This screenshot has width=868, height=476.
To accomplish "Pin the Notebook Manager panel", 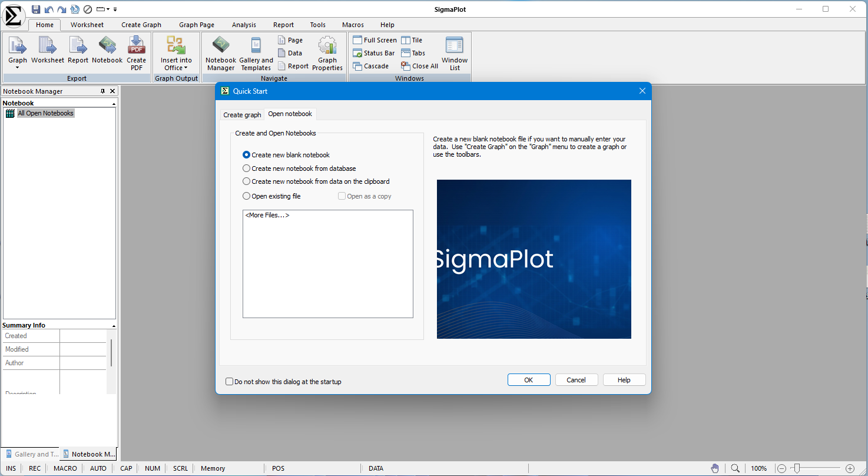I will point(102,91).
